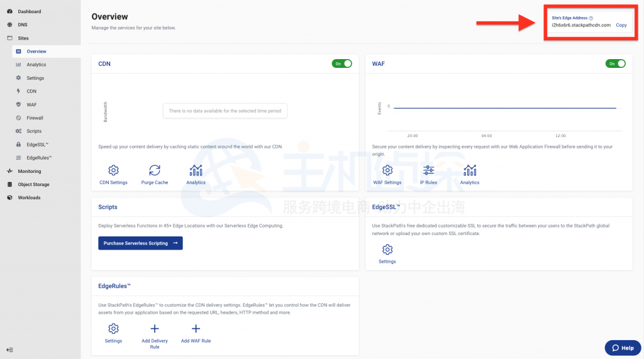Image resolution: width=644 pixels, height=359 pixels.
Task: Click the Sites folder icon
Action: (10, 38)
